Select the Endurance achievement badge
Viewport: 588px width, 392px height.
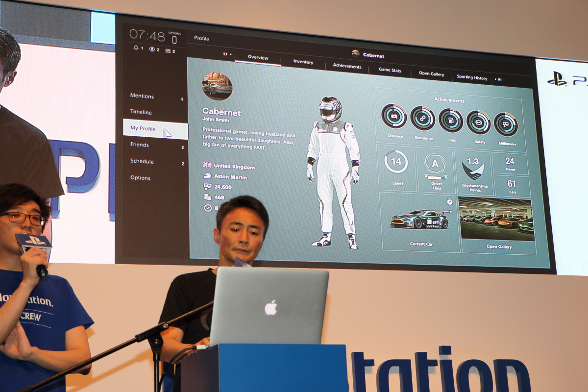click(x=422, y=118)
